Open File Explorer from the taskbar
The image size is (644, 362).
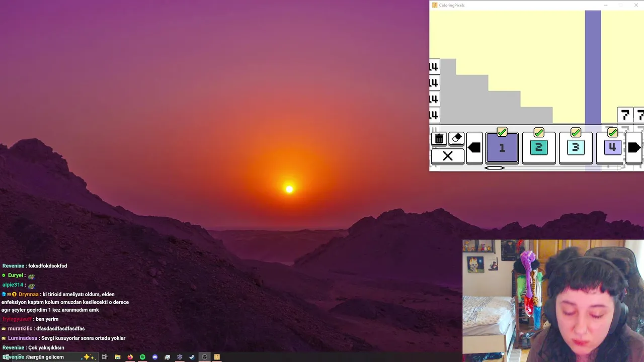(118, 357)
